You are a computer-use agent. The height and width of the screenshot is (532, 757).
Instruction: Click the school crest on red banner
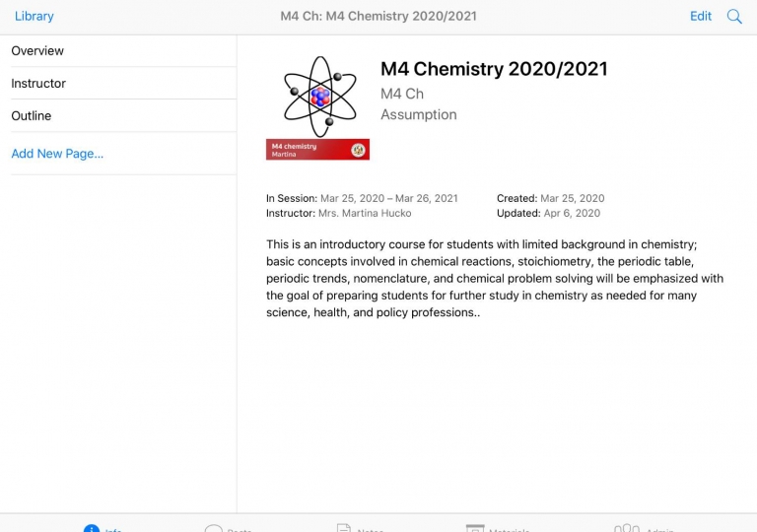coord(358,150)
